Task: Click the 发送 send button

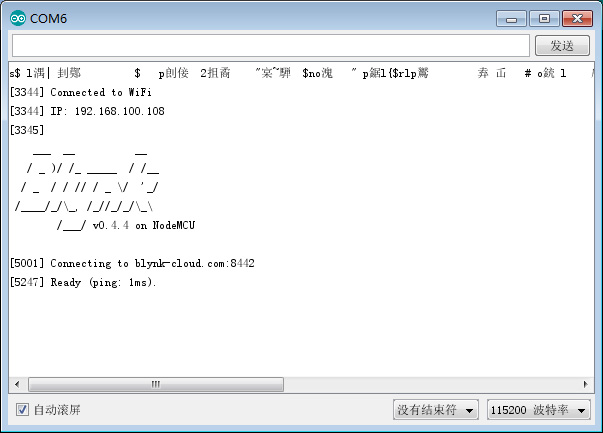Action: 562,46
